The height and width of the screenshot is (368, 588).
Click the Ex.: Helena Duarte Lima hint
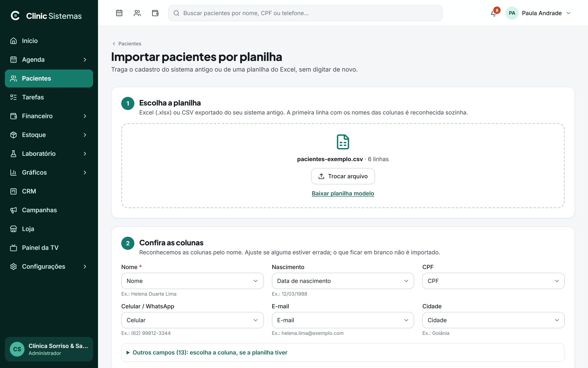[149, 294]
